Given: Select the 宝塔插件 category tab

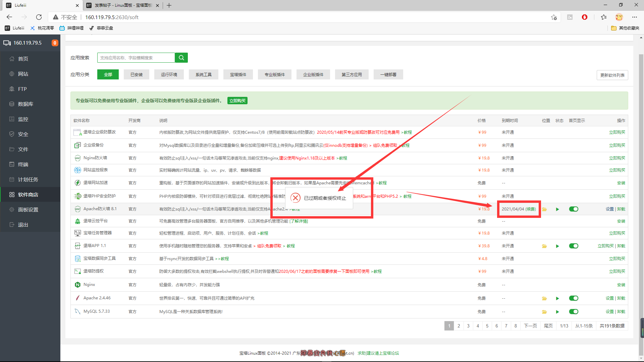Looking at the screenshot, I should click(238, 74).
